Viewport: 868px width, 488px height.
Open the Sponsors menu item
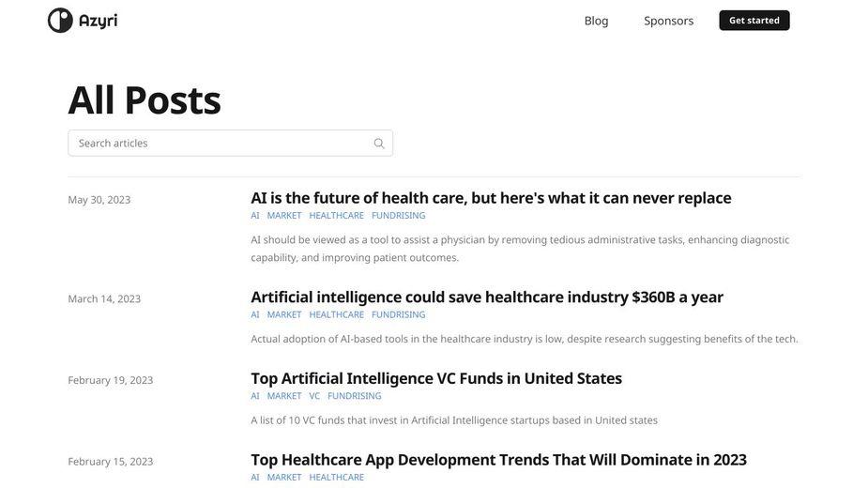click(x=668, y=21)
